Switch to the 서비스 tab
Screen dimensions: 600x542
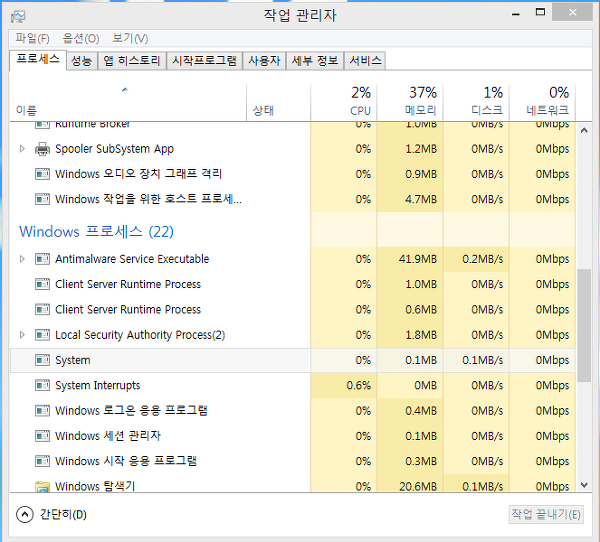coord(365,61)
